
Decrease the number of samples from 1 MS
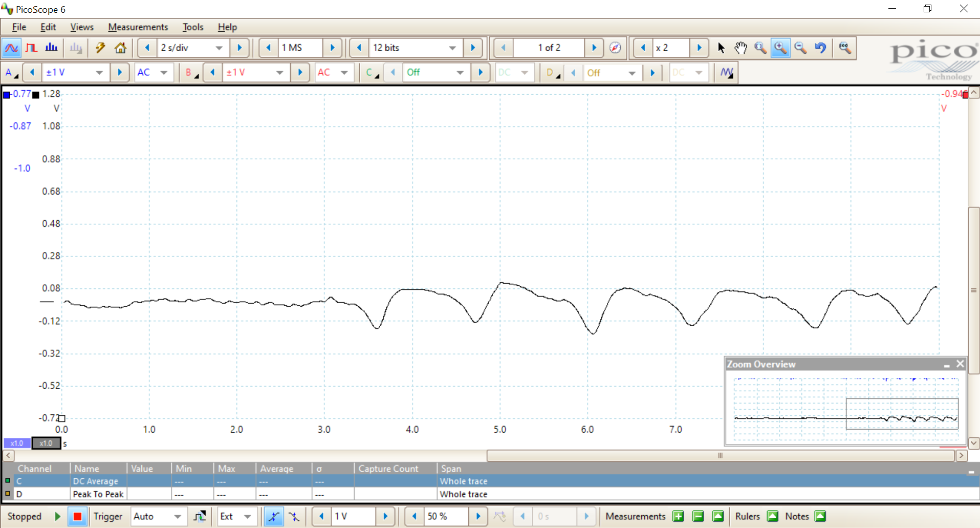point(268,48)
